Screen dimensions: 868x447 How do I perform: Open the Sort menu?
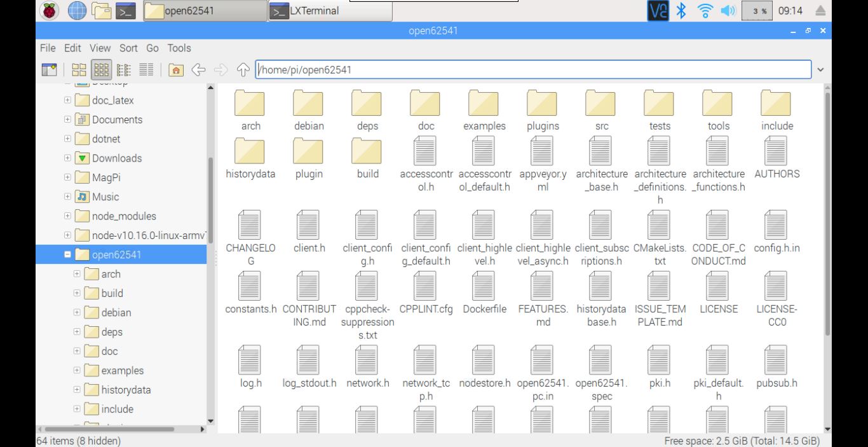click(x=128, y=48)
